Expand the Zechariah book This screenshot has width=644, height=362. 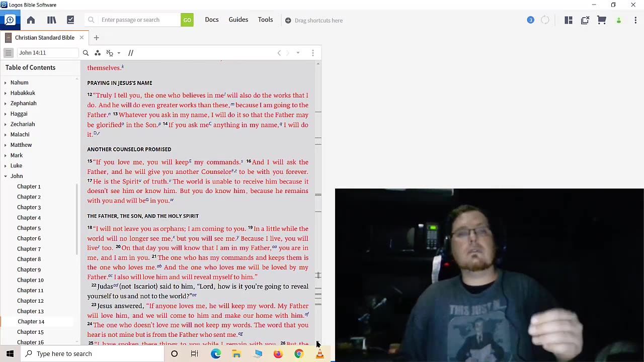tap(6, 124)
